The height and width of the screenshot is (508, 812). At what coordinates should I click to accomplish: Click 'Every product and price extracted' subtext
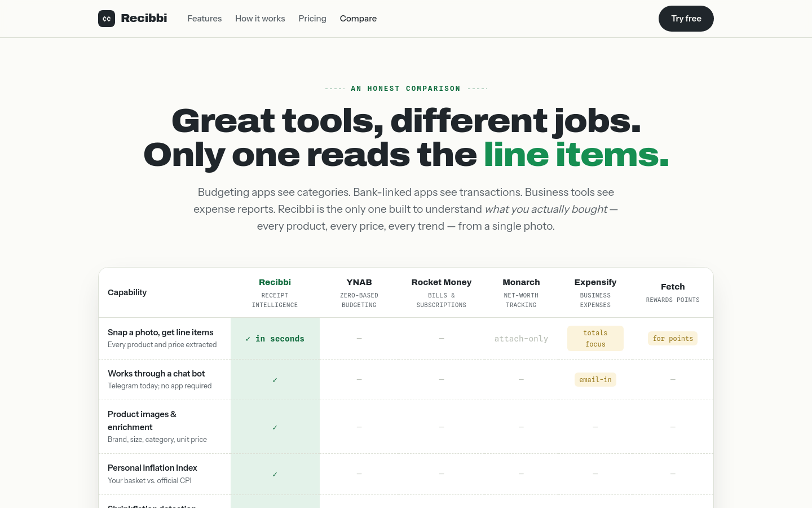162,345
